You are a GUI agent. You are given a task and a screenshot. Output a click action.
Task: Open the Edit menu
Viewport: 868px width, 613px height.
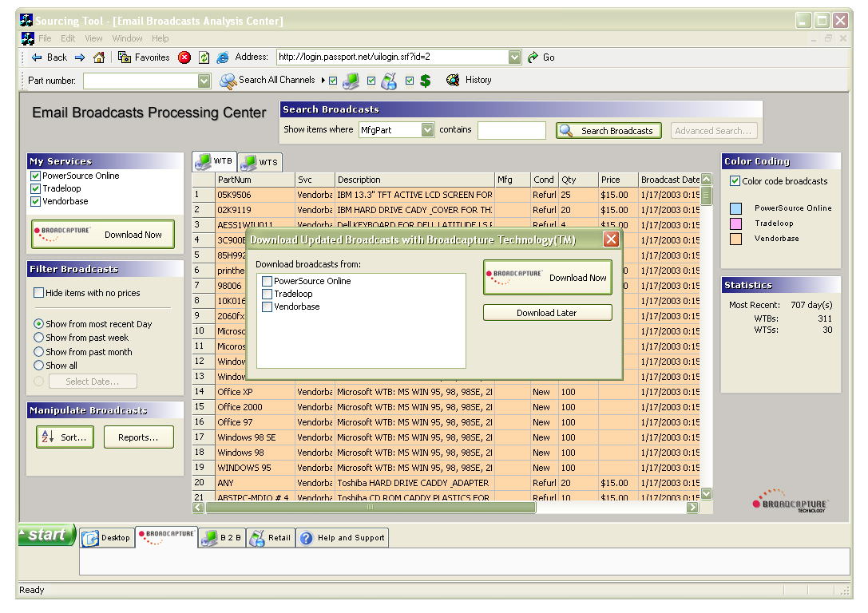click(x=68, y=38)
